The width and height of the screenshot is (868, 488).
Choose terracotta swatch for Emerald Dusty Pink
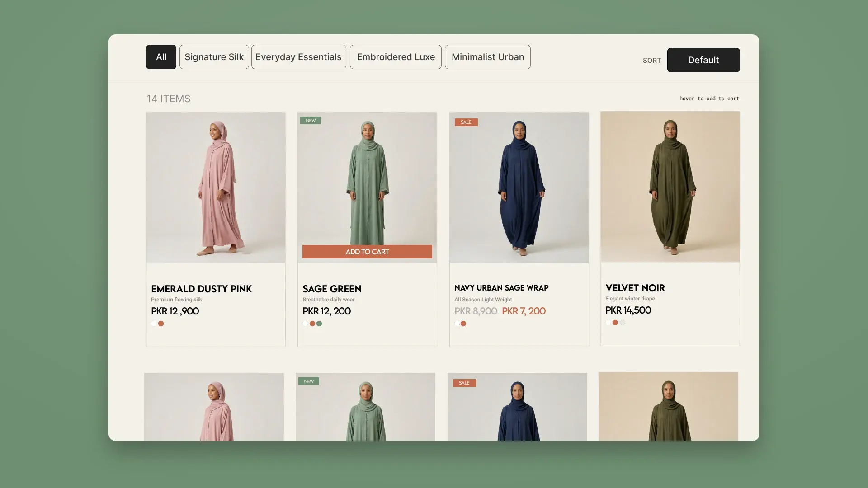pos(161,324)
